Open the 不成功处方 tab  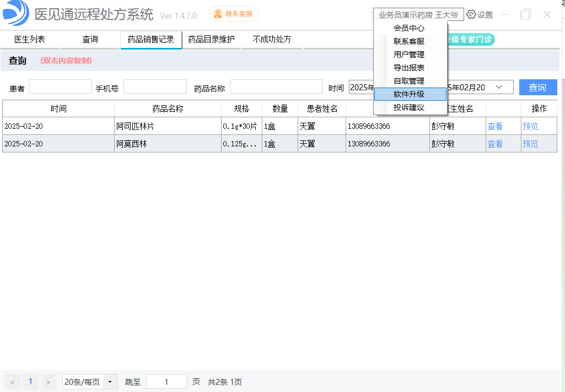[272, 40]
